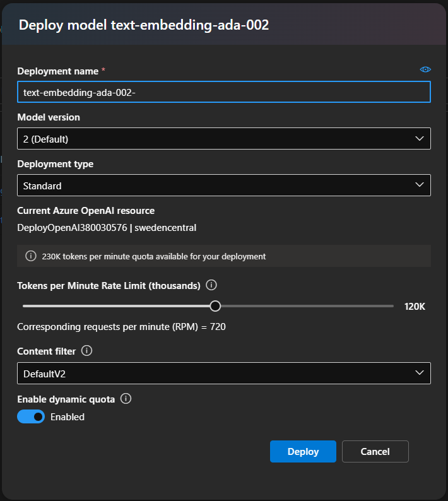Viewport: 448px width, 501px height.
Task: Click the Deploy button
Action: [303, 452]
